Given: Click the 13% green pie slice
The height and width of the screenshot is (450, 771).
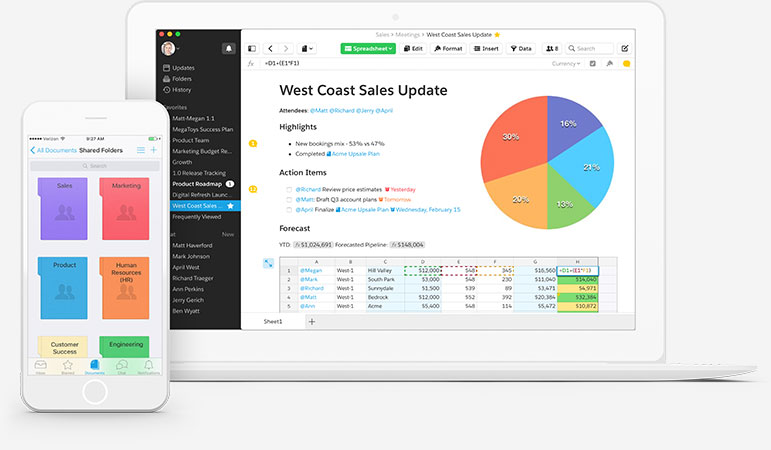Looking at the screenshot, I should [x=565, y=203].
